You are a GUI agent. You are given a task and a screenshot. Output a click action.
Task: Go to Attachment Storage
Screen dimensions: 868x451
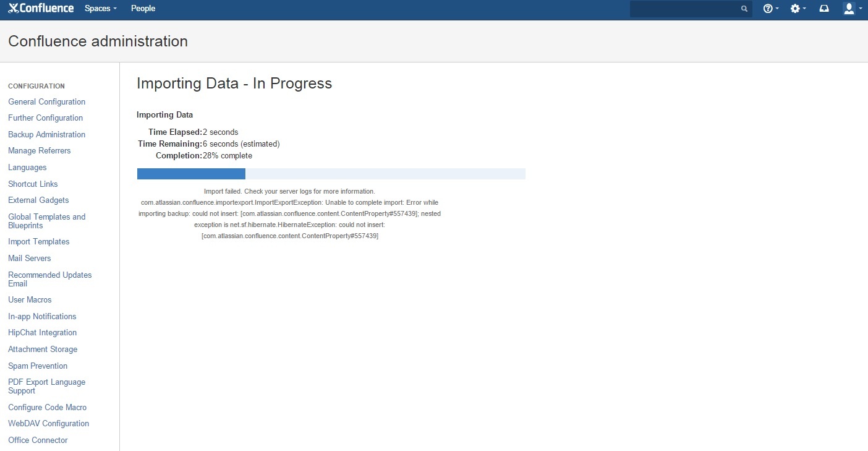[x=43, y=349]
